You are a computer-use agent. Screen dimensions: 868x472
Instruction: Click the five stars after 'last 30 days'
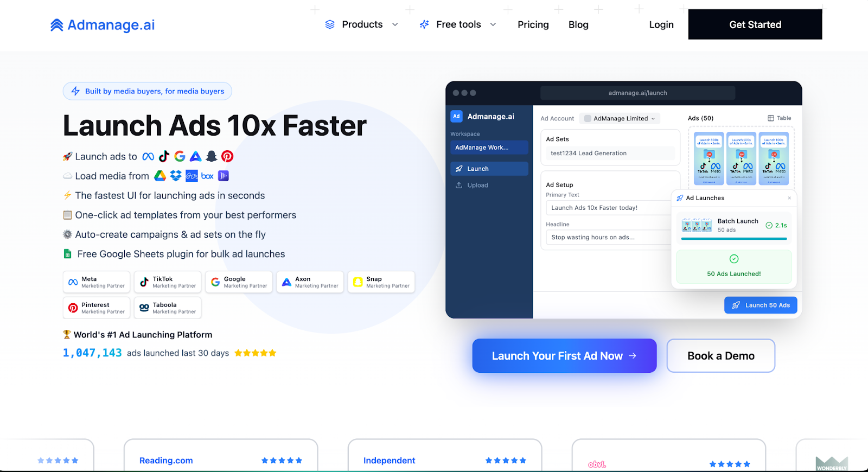coord(256,353)
